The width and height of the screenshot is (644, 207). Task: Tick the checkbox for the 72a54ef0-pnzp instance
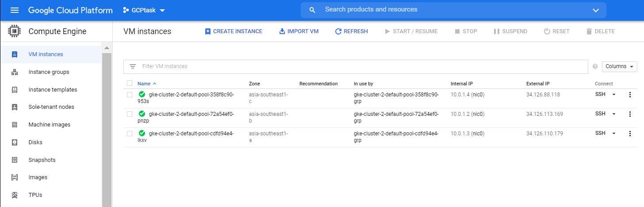(x=130, y=114)
